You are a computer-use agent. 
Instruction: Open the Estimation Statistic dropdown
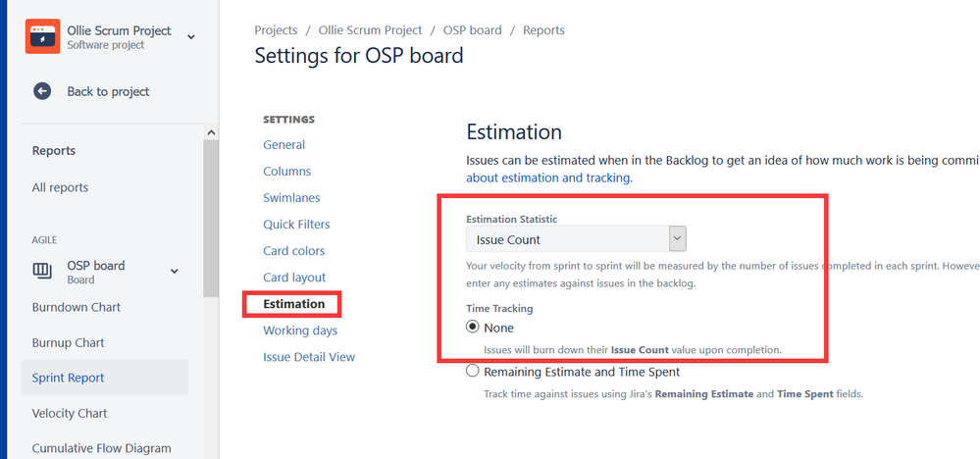576,239
